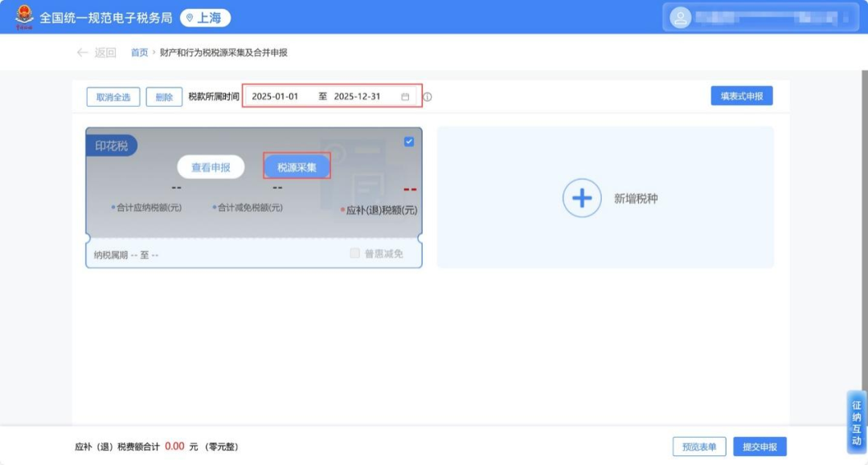Uncheck the 印花税 card checkbox
This screenshot has height=465, width=868.
point(409,141)
